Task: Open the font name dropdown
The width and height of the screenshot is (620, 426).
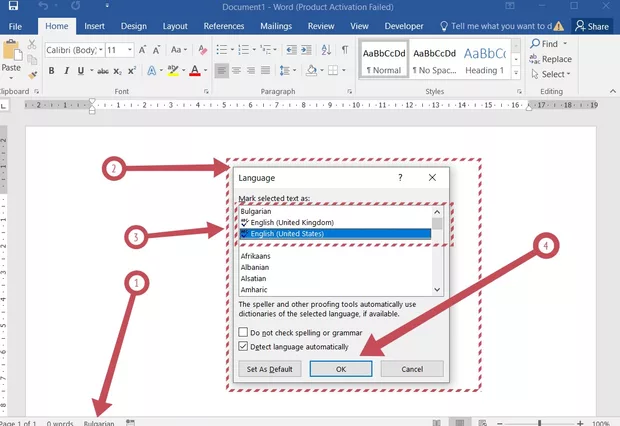Action: [x=99, y=49]
